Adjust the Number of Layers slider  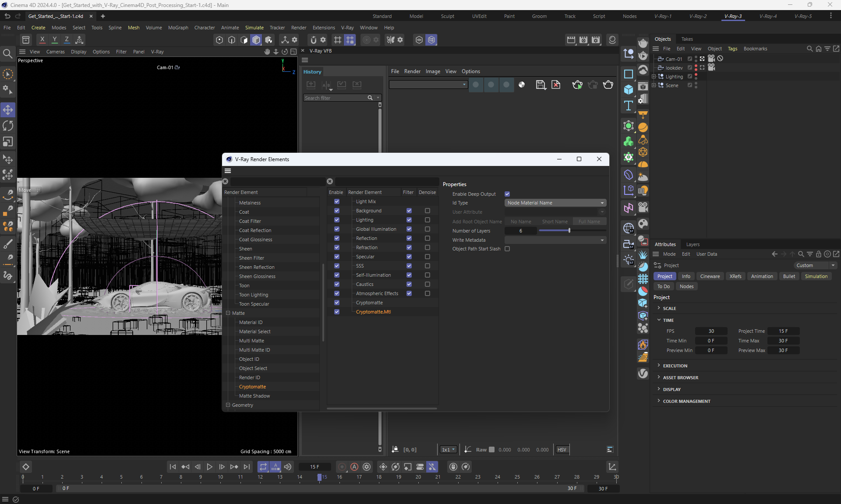click(569, 231)
